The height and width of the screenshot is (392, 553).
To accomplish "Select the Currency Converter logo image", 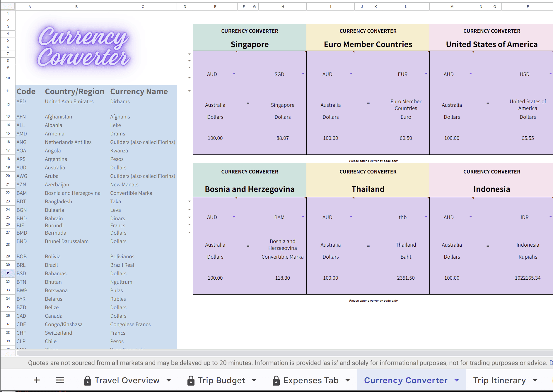I will (x=84, y=47).
